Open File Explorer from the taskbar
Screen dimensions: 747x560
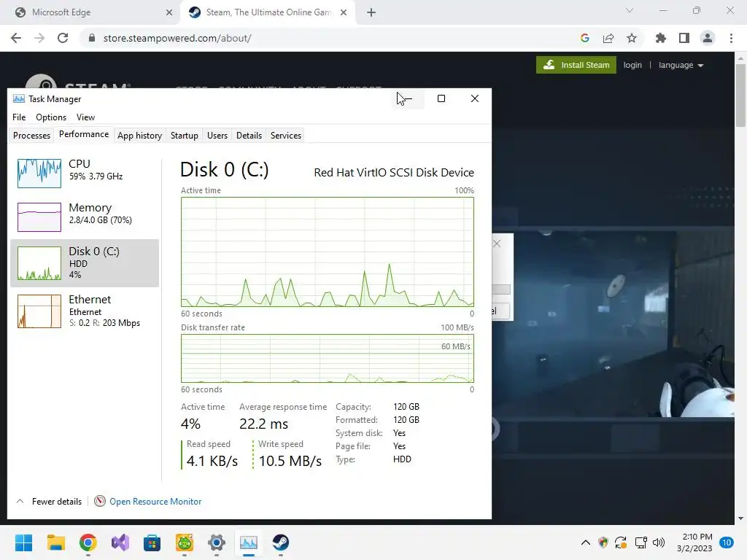pyautogui.click(x=55, y=542)
